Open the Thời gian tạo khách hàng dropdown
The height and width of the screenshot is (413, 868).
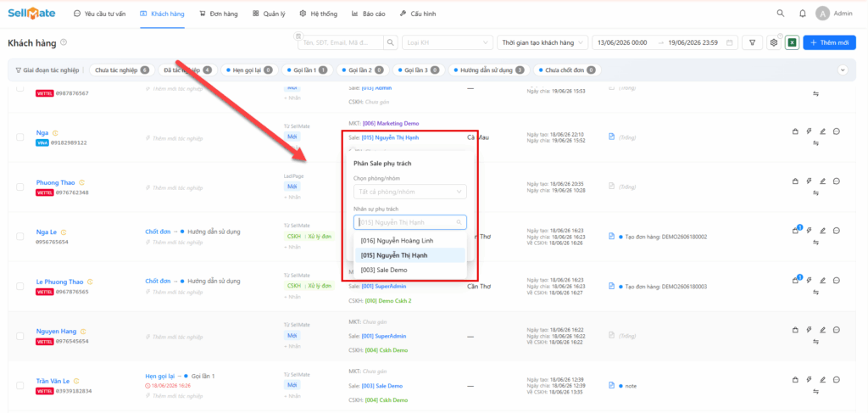tap(542, 42)
